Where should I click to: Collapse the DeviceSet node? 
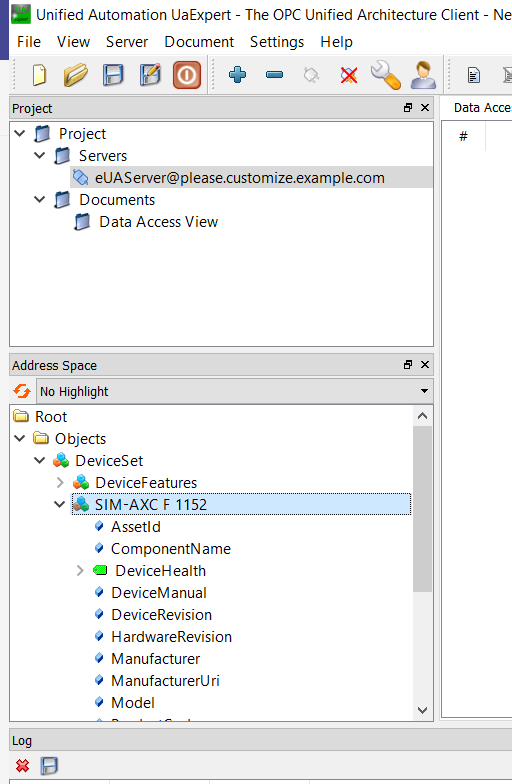(x=40, y=460)
